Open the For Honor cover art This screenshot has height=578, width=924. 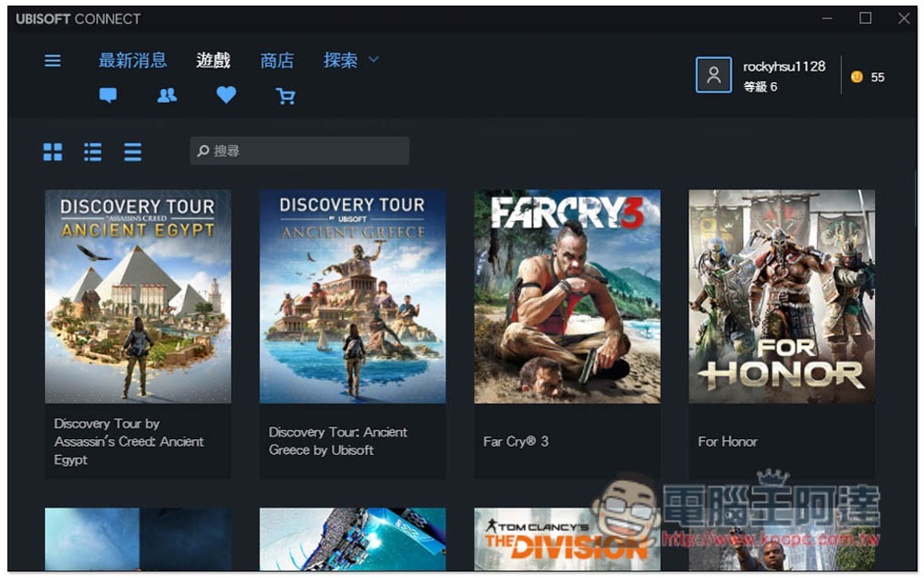pos(782,296)
